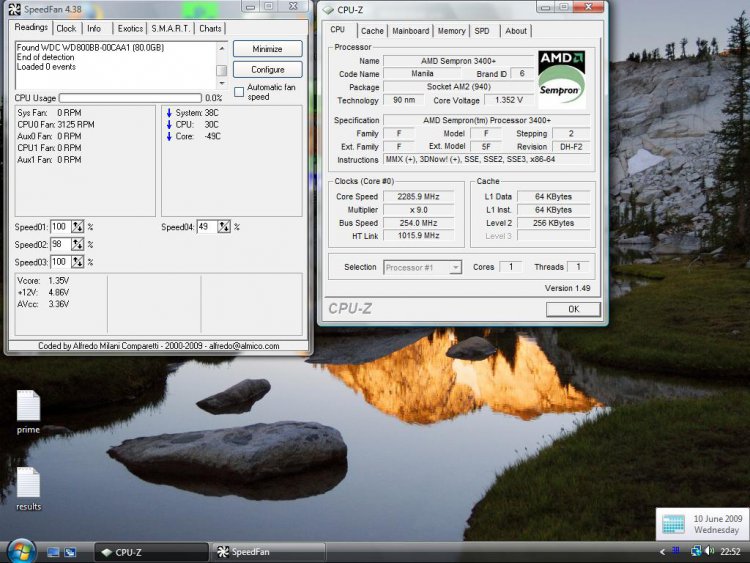The width and height of the screenshot is (750, 563).
Task: Click OK in CPU-Z window
Action: coord(573,309)
